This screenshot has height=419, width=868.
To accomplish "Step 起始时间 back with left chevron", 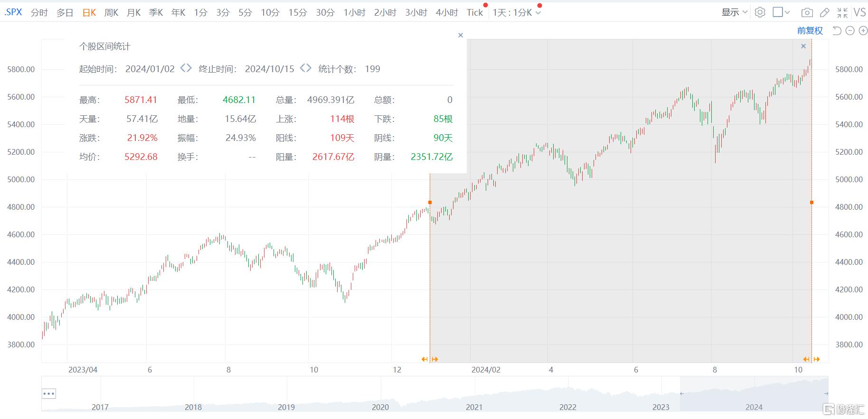I will click(x=183, y=68).
